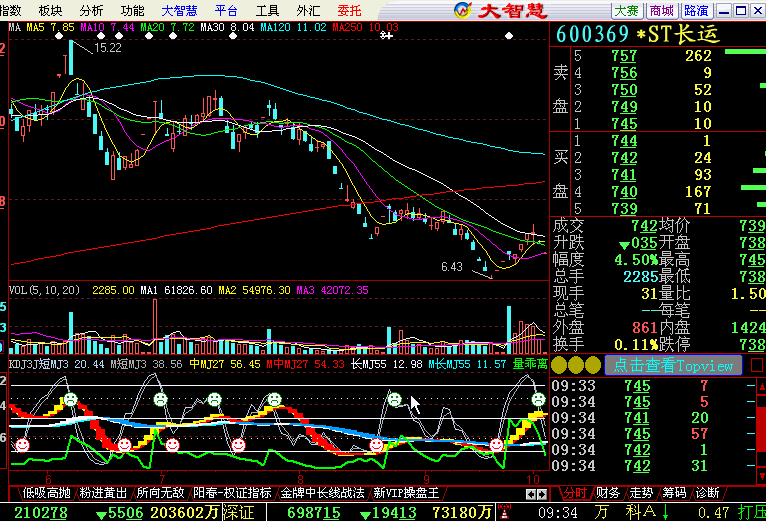Click sell level 1 price 745 in order book

pos(624,124)
